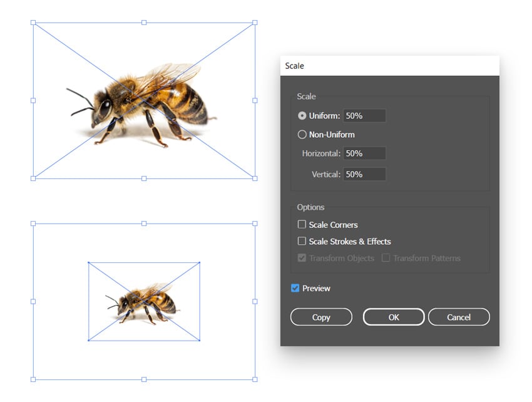The image size is (532, 402).
Task: Click top-right handle of the upper bounding box
Action: click(x=255, y=23)
